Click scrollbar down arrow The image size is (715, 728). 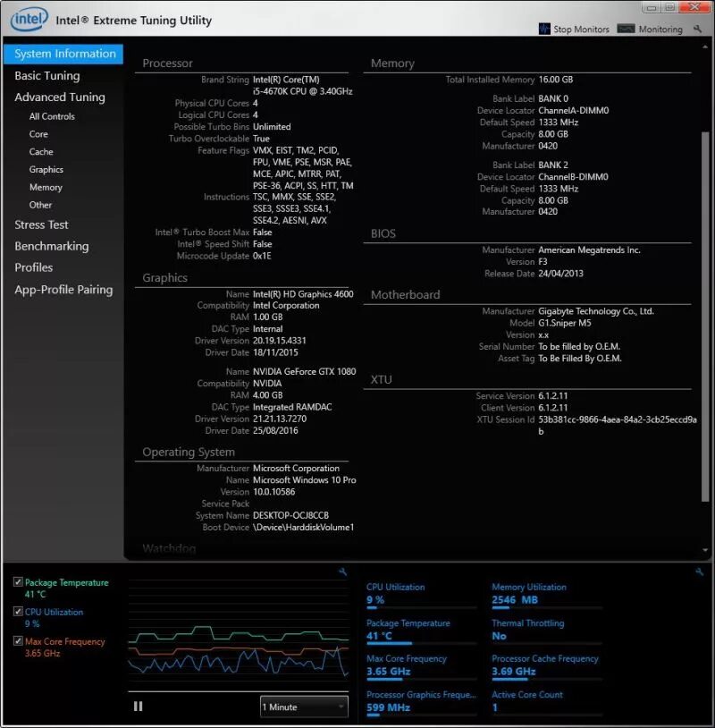tap(705, 550)
